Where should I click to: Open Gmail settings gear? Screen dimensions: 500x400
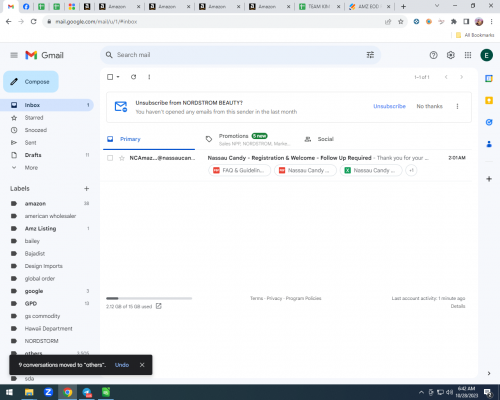click(451, 55)
